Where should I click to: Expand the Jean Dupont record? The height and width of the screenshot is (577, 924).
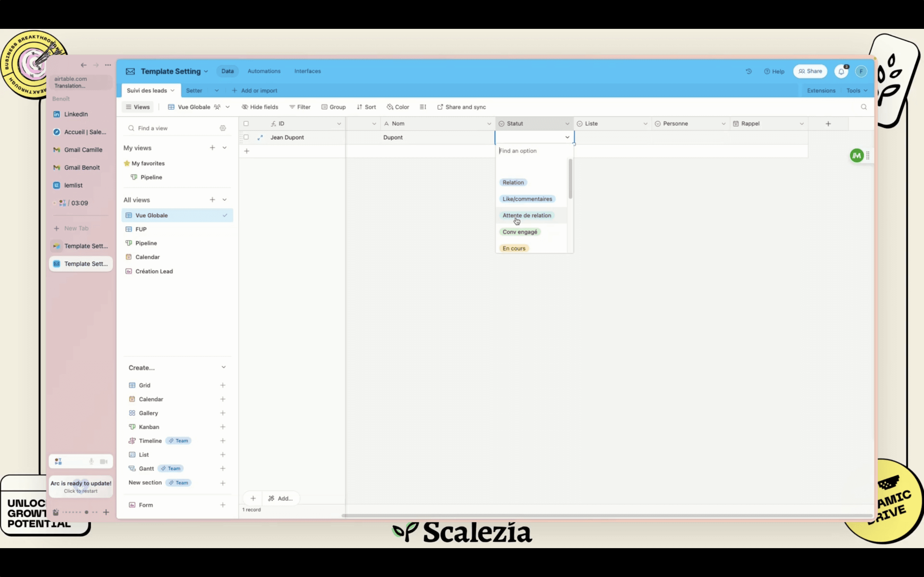260,138
